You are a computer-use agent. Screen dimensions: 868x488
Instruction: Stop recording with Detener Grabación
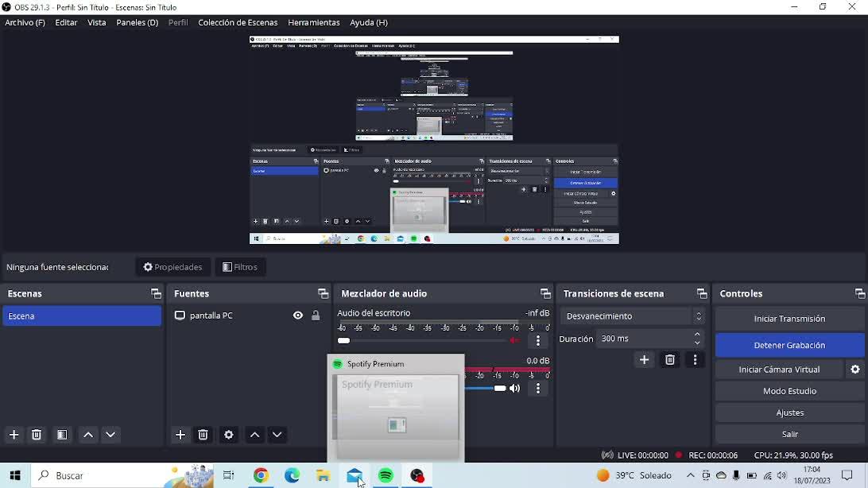[x=789, y=345]
